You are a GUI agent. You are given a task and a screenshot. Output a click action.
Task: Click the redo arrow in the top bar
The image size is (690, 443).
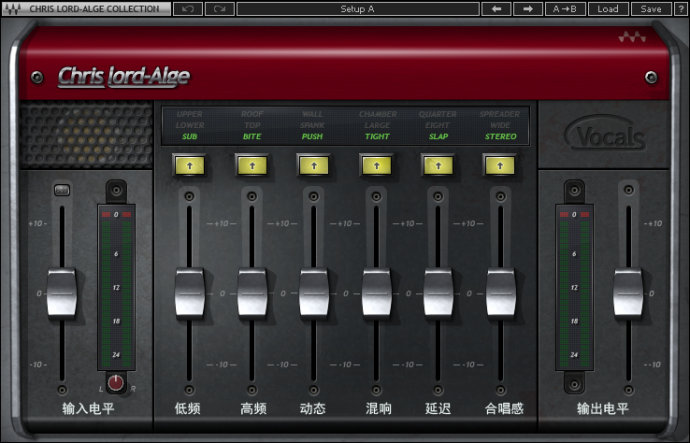(x=220, y=9)
